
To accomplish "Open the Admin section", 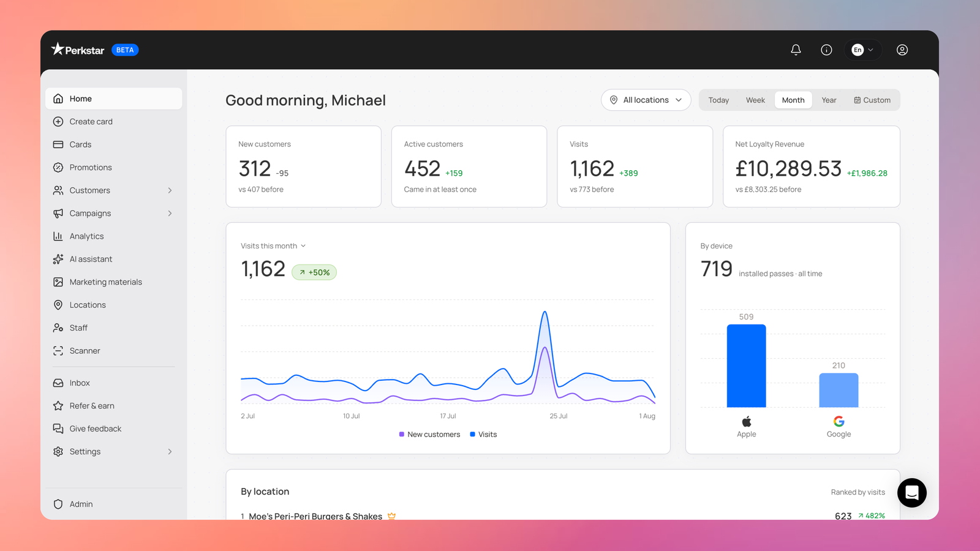I will coord(114,504).
